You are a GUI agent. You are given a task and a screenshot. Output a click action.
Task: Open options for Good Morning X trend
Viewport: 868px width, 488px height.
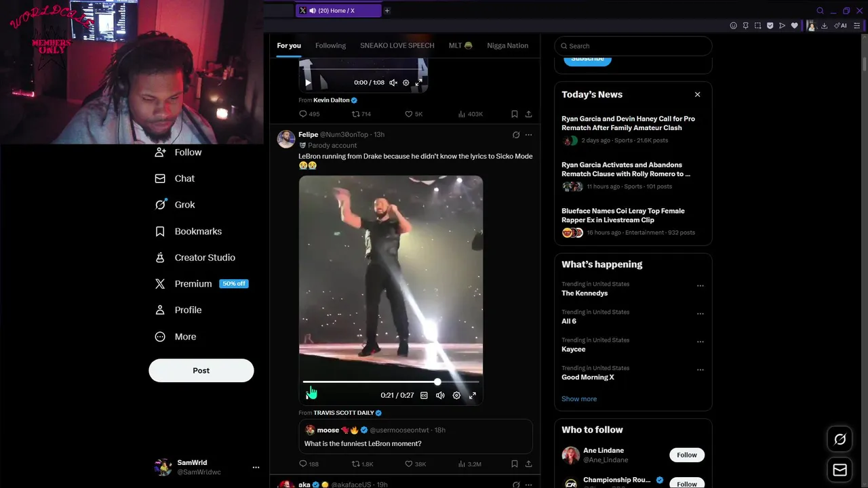[701, 369]
